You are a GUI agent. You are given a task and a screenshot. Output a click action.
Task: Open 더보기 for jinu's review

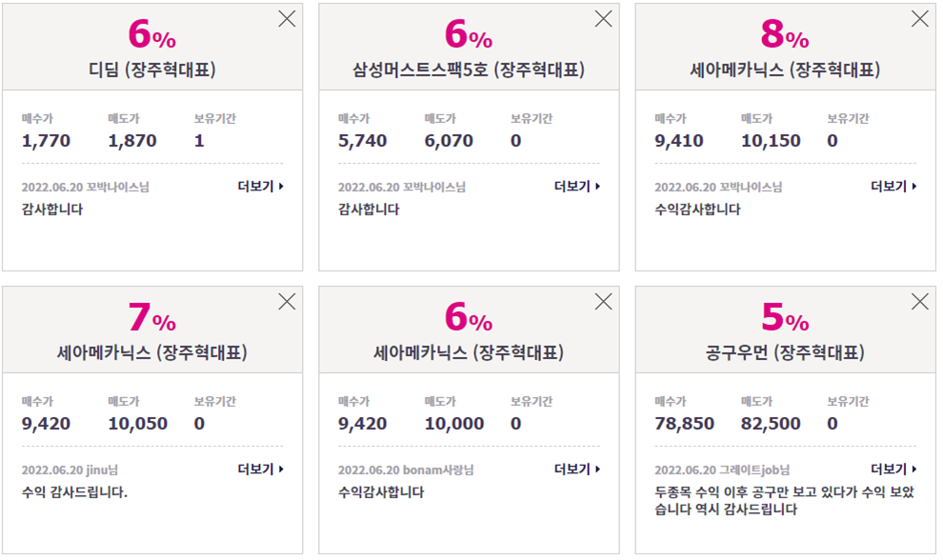pos(260,470)
